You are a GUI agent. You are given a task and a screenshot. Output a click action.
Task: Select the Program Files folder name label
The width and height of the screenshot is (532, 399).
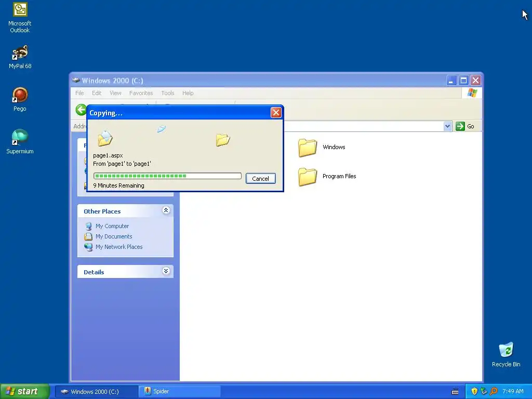tap(339, 177)
